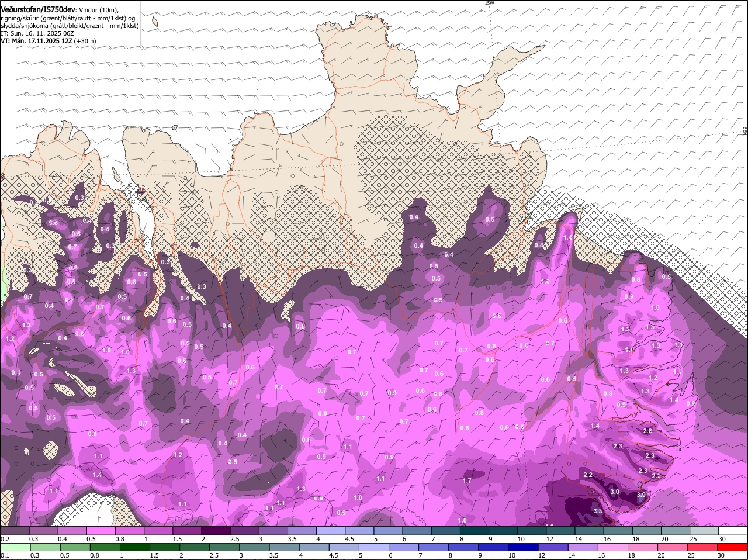Click the 'IT: Sun. 16. 11. 2025 06Z' line

click(x=37, y=33)
